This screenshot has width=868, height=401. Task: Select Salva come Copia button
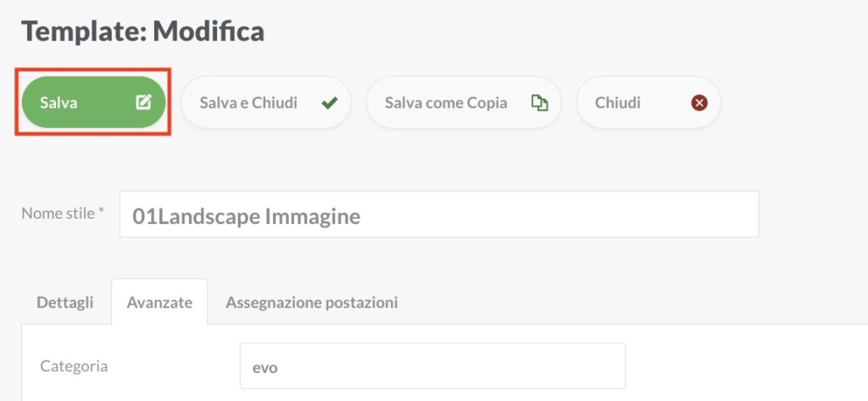point(464,103)
